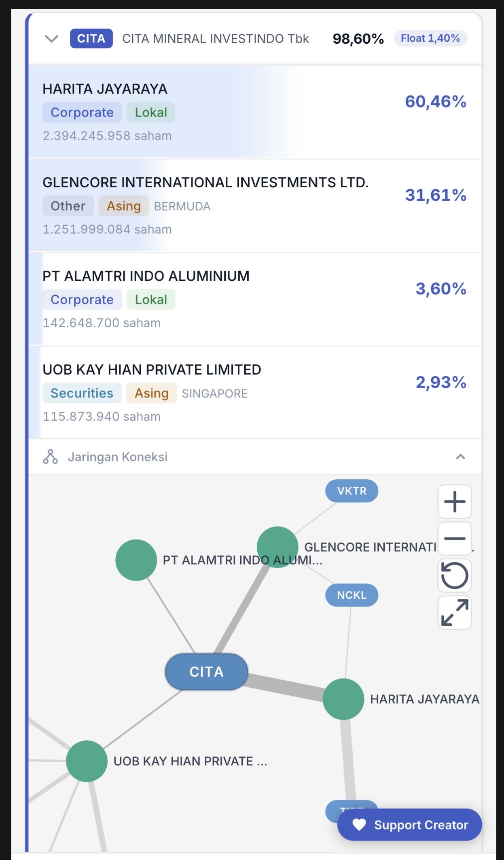Select the UOB KAY HIAN green node
This screenshot has width=504, height=860.
tap(87, 761)
